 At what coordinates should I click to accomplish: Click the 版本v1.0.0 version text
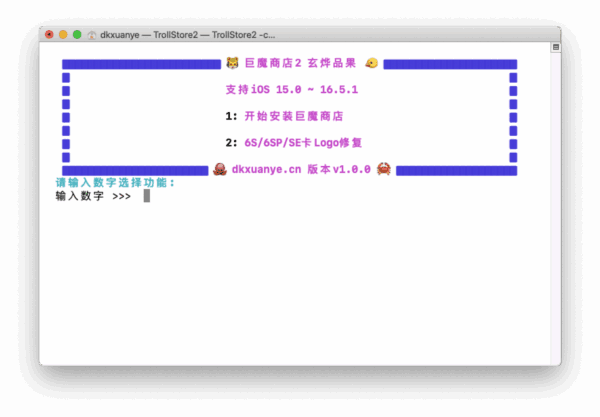[x=339, y=169]
